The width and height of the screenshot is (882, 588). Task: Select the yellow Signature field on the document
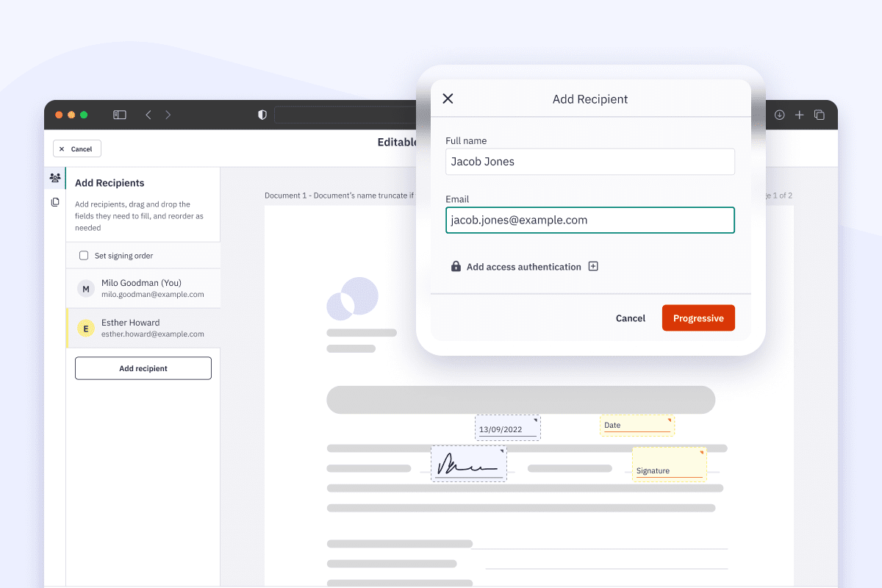[x=668, y=463]
